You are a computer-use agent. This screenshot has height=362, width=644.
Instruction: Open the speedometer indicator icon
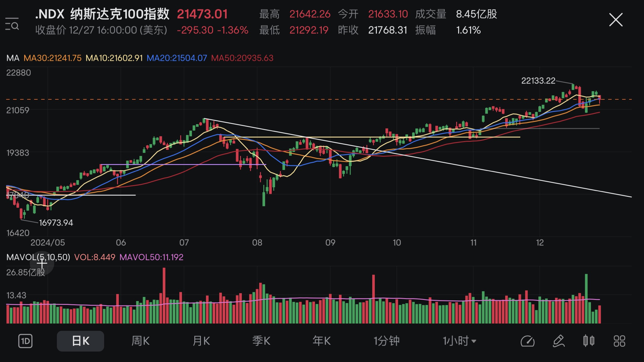pyautogui.click(x=527, y=341)
